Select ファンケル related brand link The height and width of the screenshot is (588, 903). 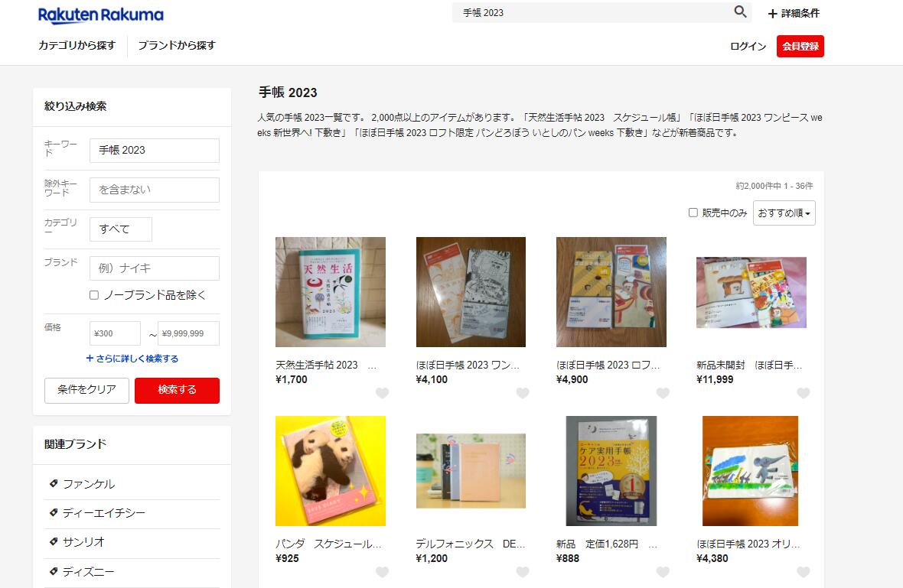(89, 484)
